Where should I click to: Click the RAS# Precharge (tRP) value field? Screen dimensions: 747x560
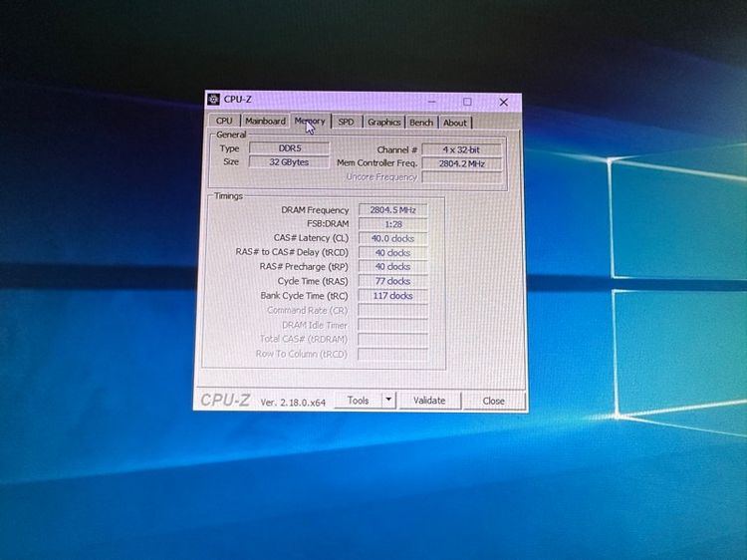[393, 267]
